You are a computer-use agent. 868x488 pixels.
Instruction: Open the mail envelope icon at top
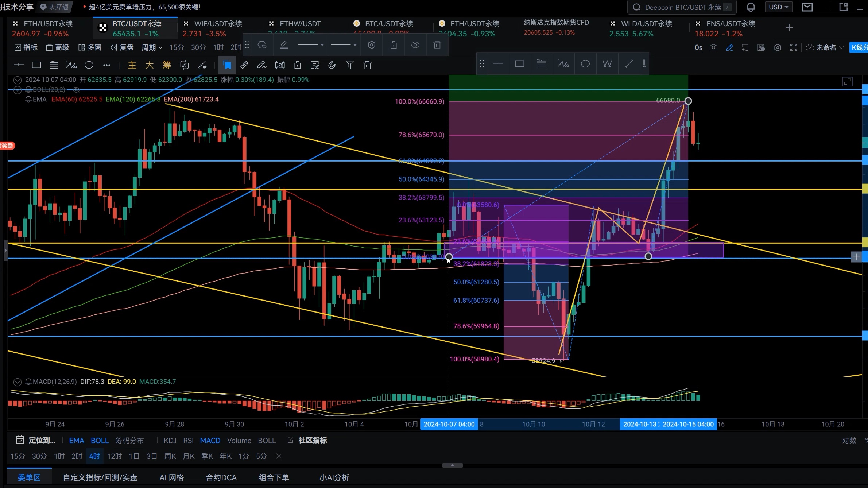click(x=807, y=7)
